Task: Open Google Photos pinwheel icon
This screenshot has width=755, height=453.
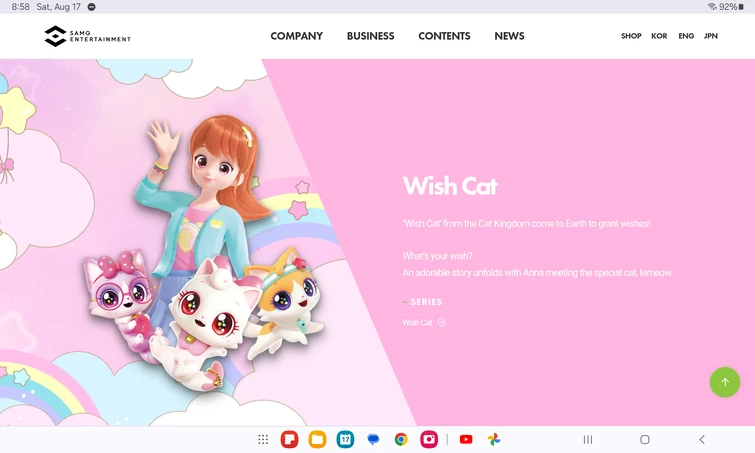Action: click(x=494, y=439)
